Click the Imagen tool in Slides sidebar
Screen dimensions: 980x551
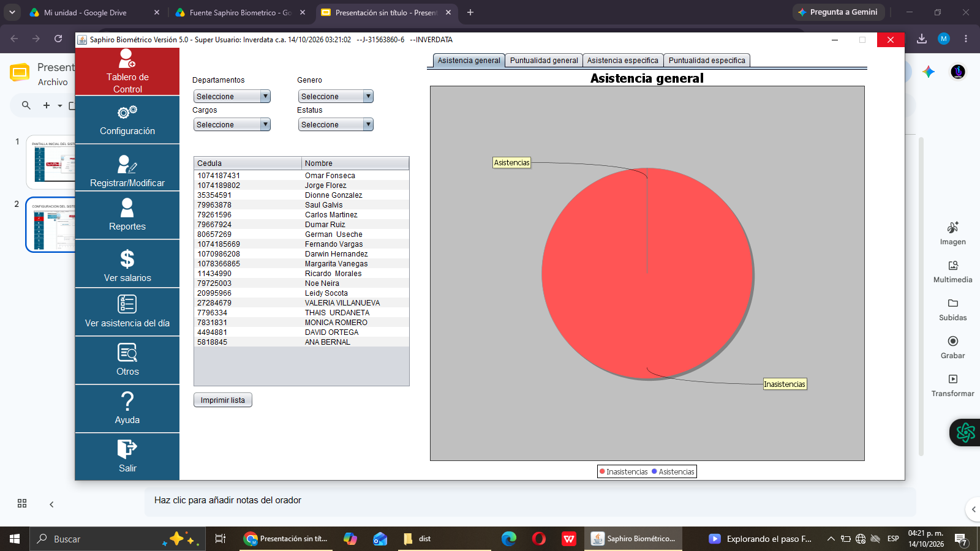(953, 233)
